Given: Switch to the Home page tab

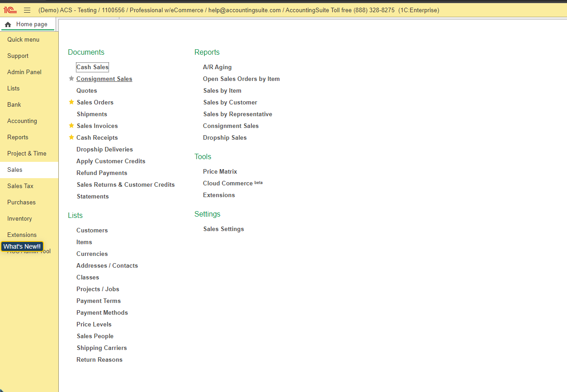Looking at the screenshot, I should click(28, 24).
